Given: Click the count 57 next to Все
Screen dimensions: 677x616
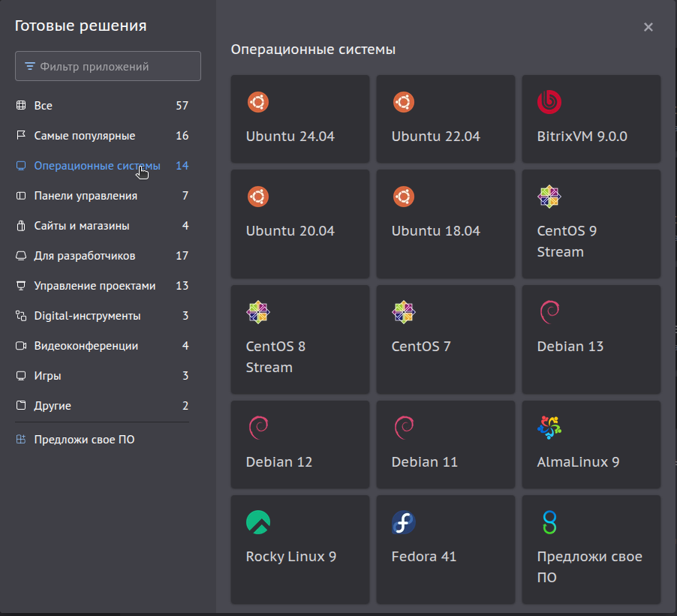Looking at the screenshot, I should pos(182,106).
